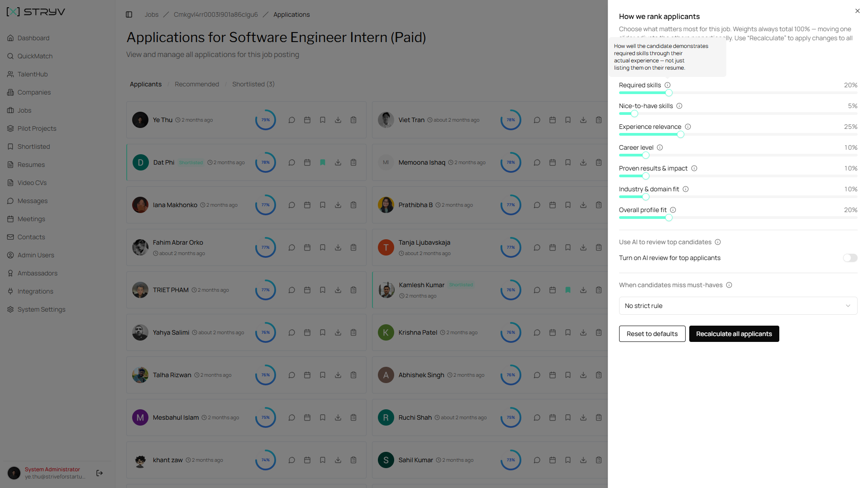
Task: Toggle the sidebar panel icon next to Jobs breadcrumb
Action: (129, 14)
